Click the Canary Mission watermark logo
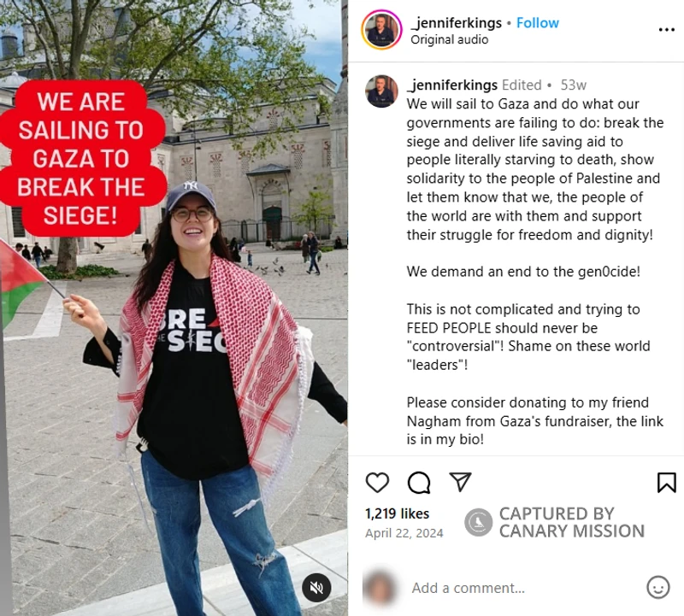The image size is (684, 616). click(478, 522)
